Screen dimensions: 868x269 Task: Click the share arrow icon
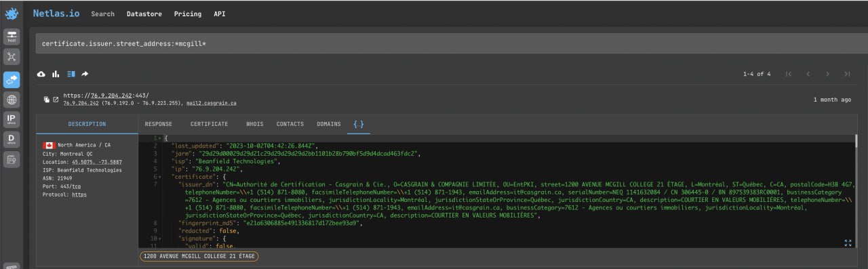tap(85, 74)
